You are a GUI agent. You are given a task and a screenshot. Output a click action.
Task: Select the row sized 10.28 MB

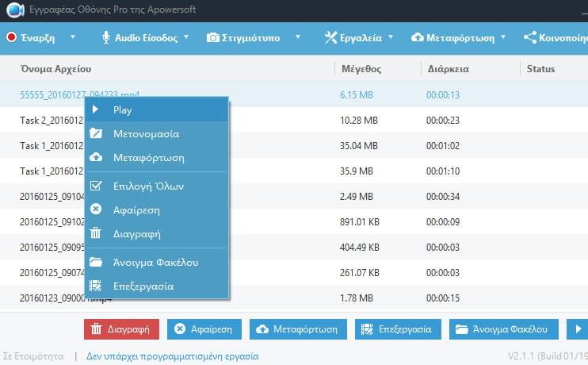click(x=294, y=120)
